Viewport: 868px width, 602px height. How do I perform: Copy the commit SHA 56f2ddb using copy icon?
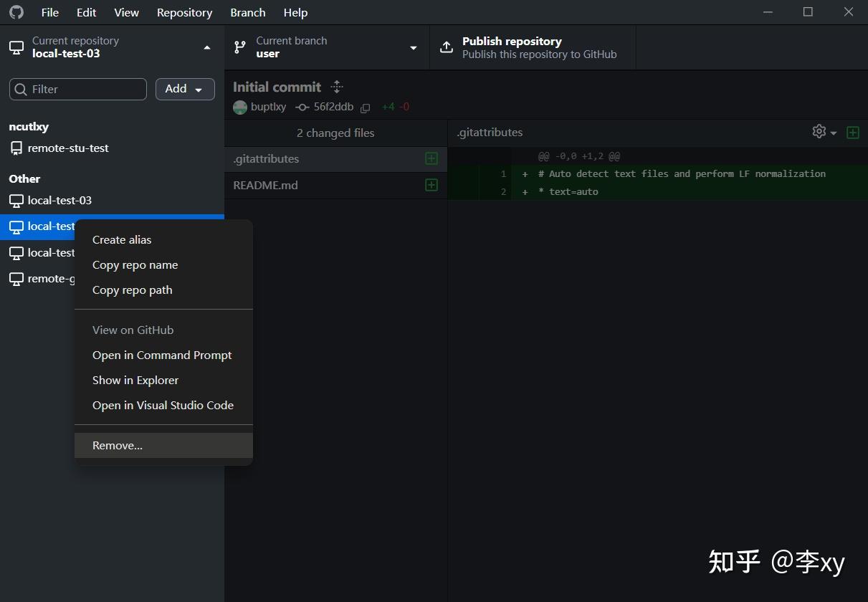[x=366, y=107]
